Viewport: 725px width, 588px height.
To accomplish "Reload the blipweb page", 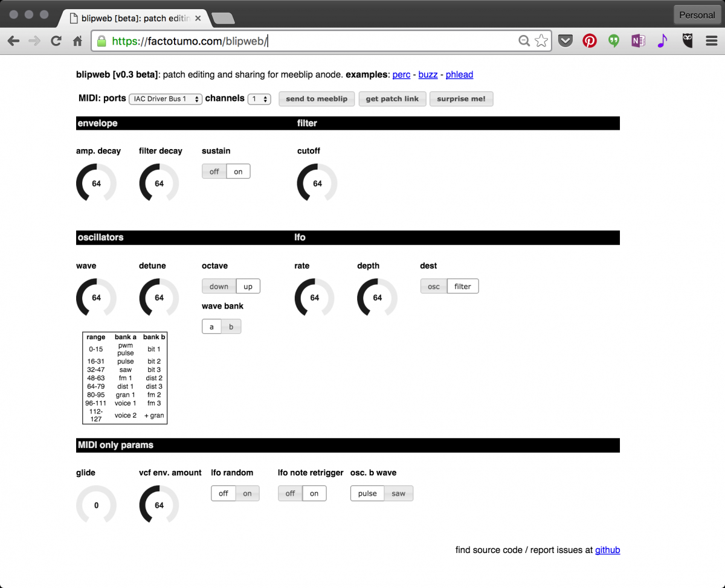I will click(x=56, y=41).
